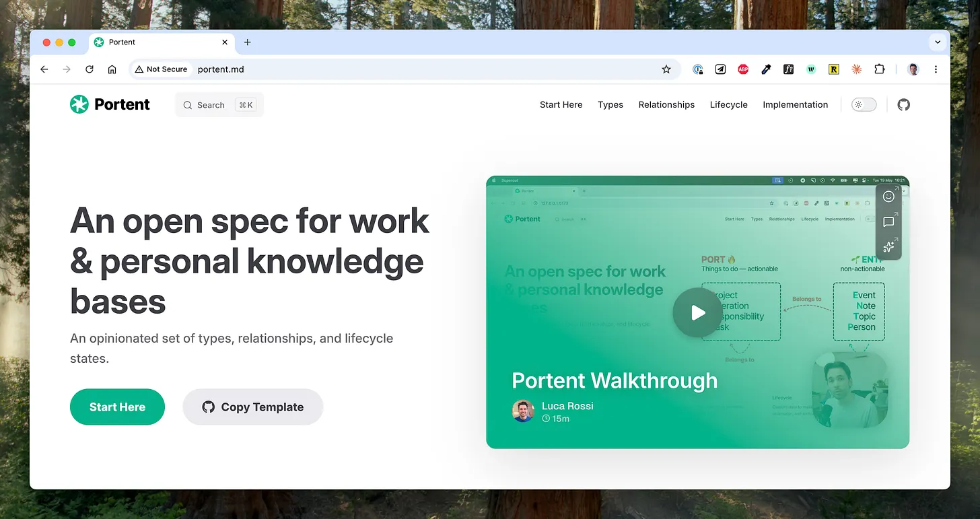980x519 pixels.
Task: Reload the portent.md page
Action: click(90, 69)
